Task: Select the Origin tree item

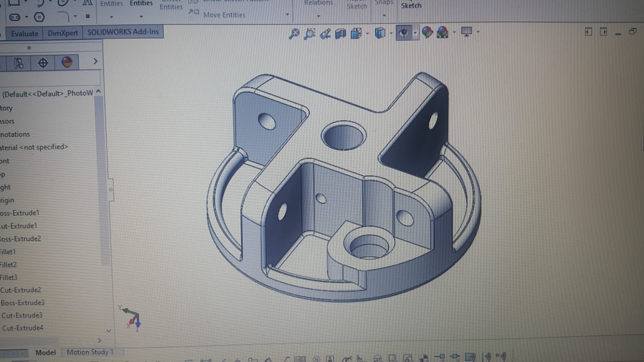Action: [x=7, y=200]
